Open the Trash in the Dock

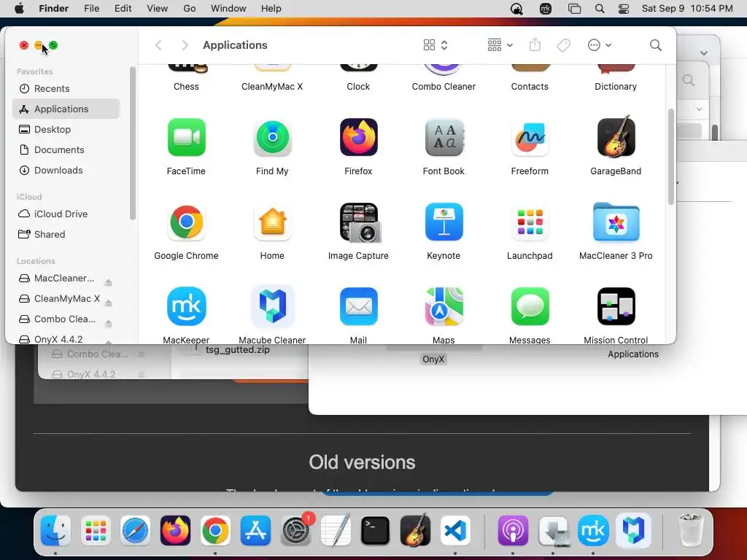(x=690, y=530)
